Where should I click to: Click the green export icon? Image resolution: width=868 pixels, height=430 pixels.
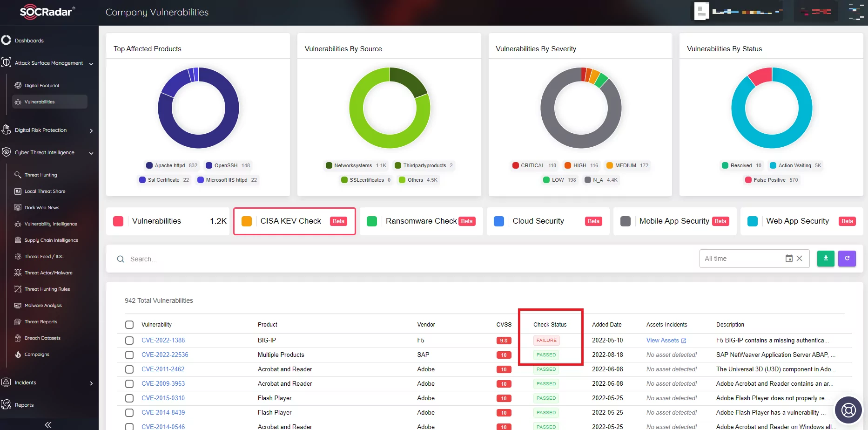826,259
